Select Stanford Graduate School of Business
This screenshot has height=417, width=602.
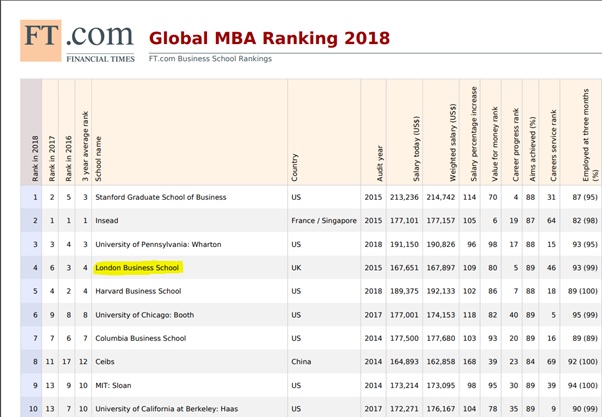coord(160,197)
